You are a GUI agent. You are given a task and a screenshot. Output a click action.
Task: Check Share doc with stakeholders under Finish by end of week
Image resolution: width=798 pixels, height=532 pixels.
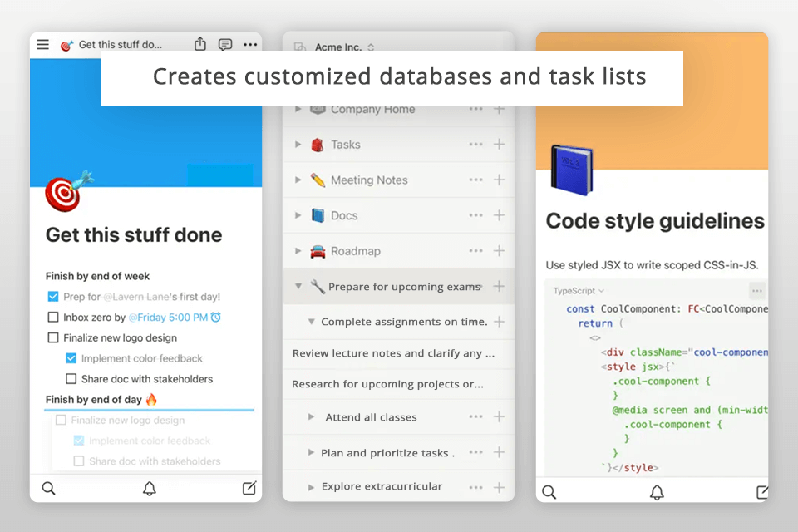(71, 379)
